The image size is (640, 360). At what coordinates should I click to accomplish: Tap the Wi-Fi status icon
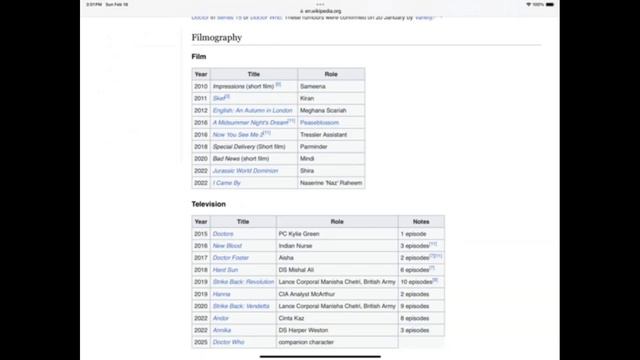529,4
